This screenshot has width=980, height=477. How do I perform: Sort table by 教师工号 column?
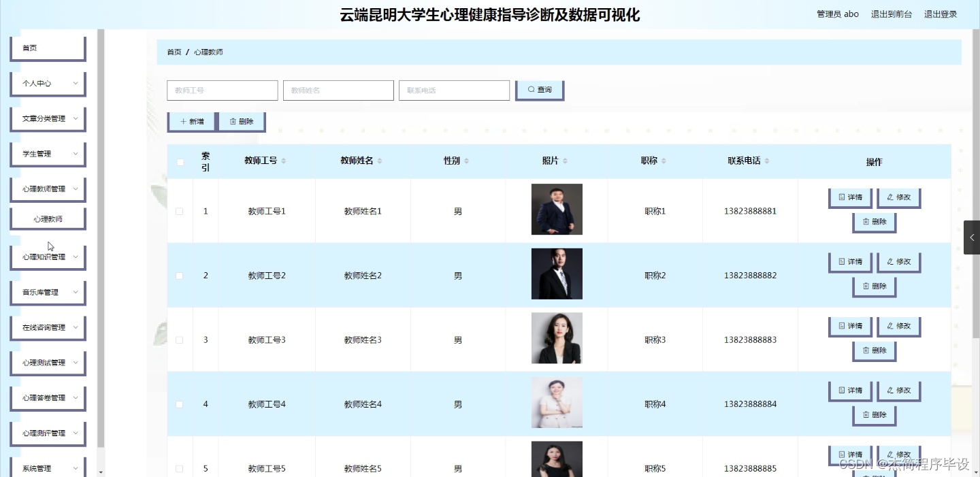point(282,161)
